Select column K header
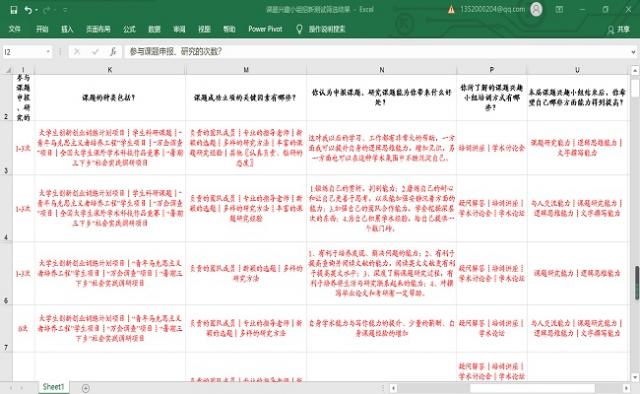This screenshot has width=640, height=394. [110, 70]
